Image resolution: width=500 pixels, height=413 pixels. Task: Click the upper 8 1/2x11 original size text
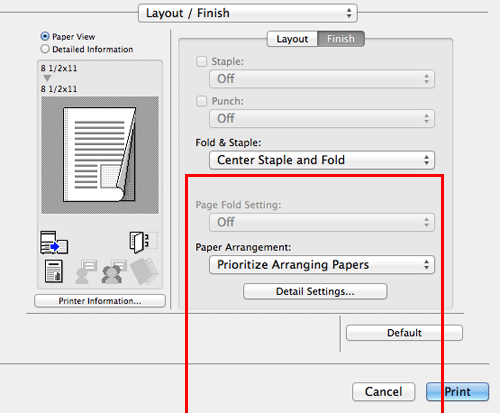(x=59, y=68)
